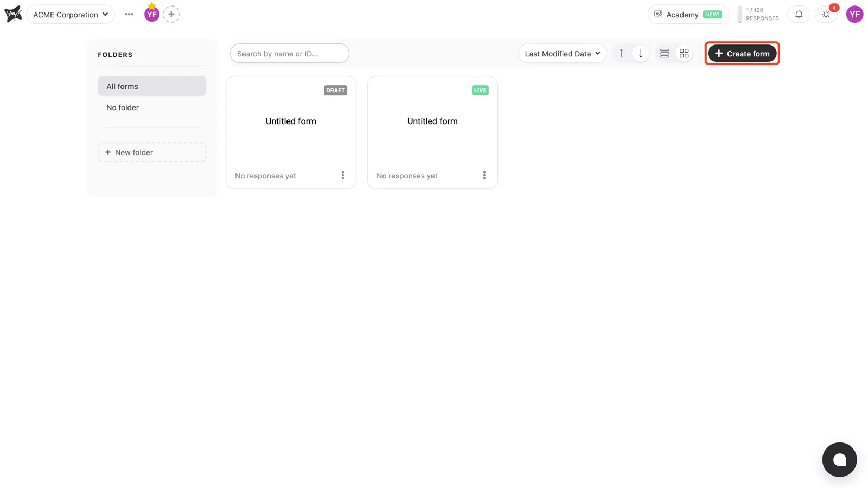Select the All forms folder

pyautogui.click(x=152, y=86)
